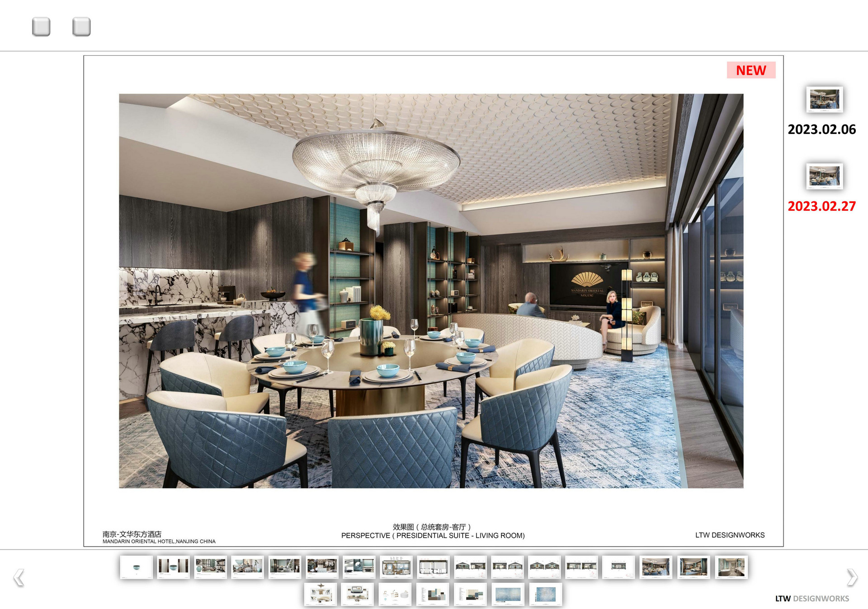Open the 2023.02.06 version thumbnail
This screenshot has width=868, height=609.
(x=824, y=100)
